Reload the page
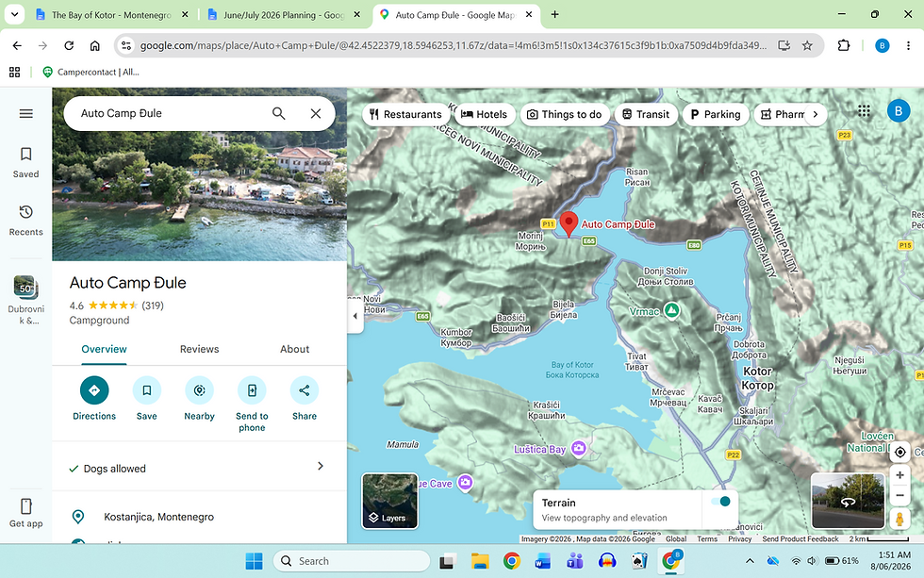 [x=69, y=45]
